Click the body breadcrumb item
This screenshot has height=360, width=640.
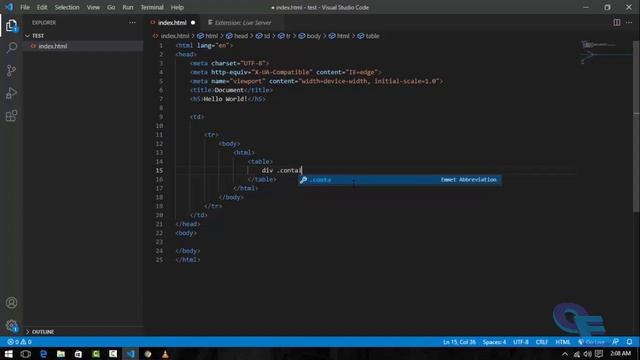[x=313, y=36]
